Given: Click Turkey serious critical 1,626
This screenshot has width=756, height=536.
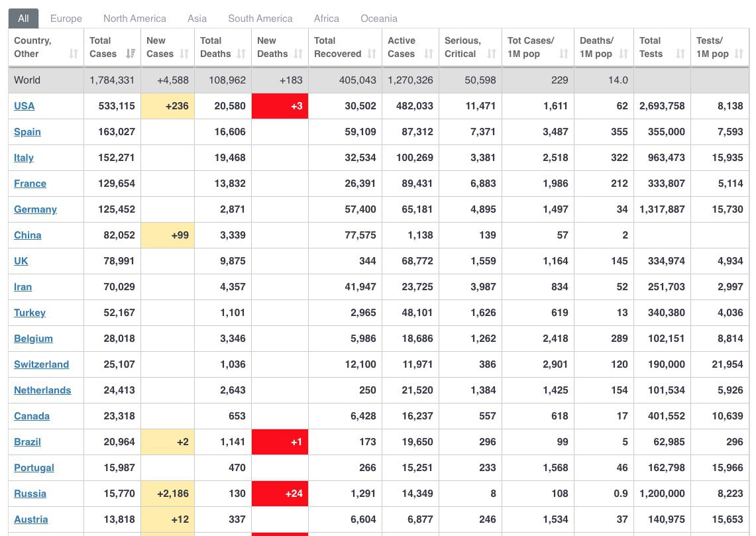Looking at the screenshot, I should click(x=483, y=313).
